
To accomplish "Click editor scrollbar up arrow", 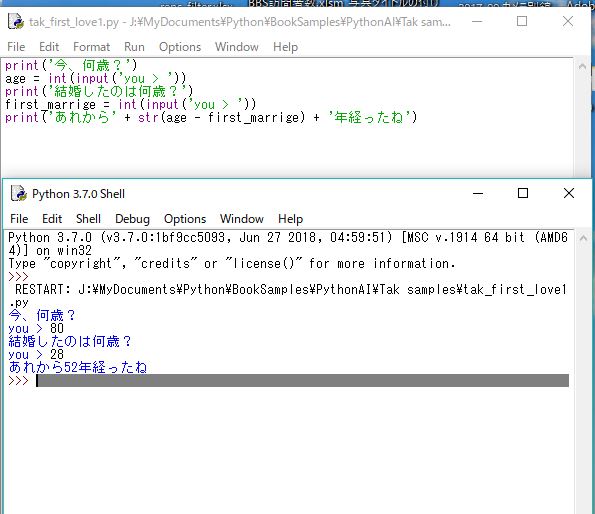I will point(582,66).
